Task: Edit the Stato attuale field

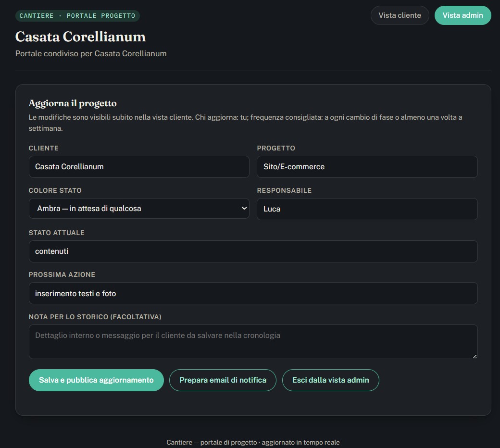Action: click(253, 251)
